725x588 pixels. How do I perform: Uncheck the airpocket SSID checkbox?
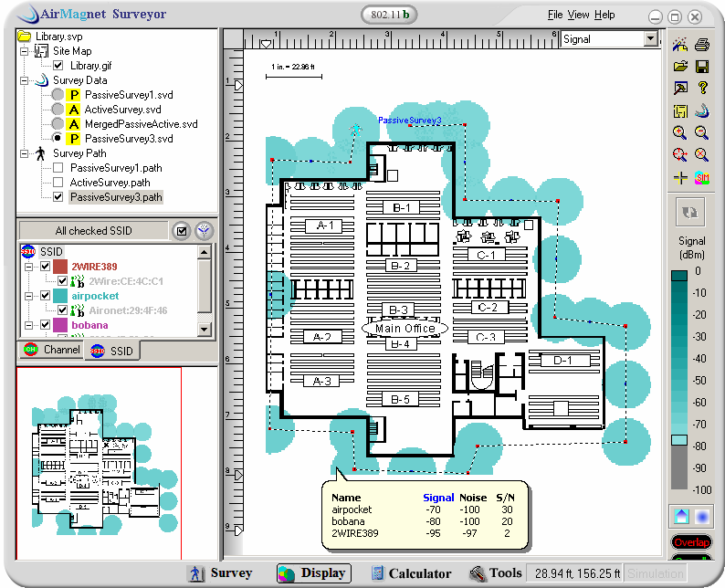45,296
